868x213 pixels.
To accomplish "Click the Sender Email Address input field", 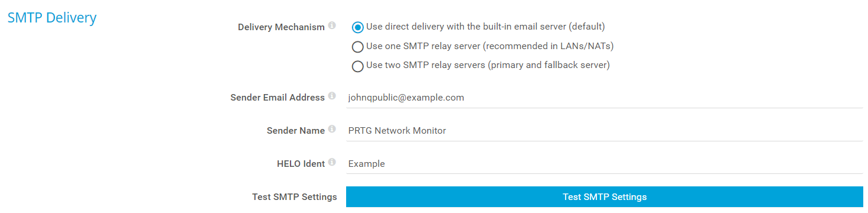I will 604,98.
